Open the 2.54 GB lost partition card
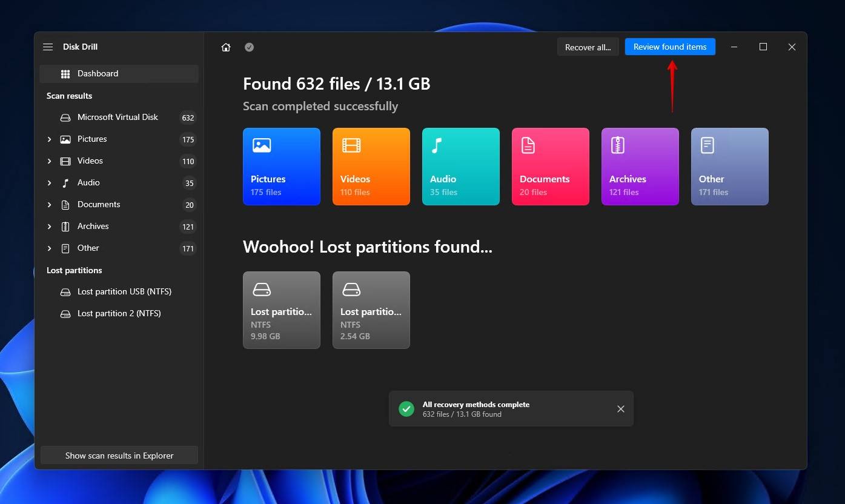This screenshot has width=845, height=504. (371, 310)
